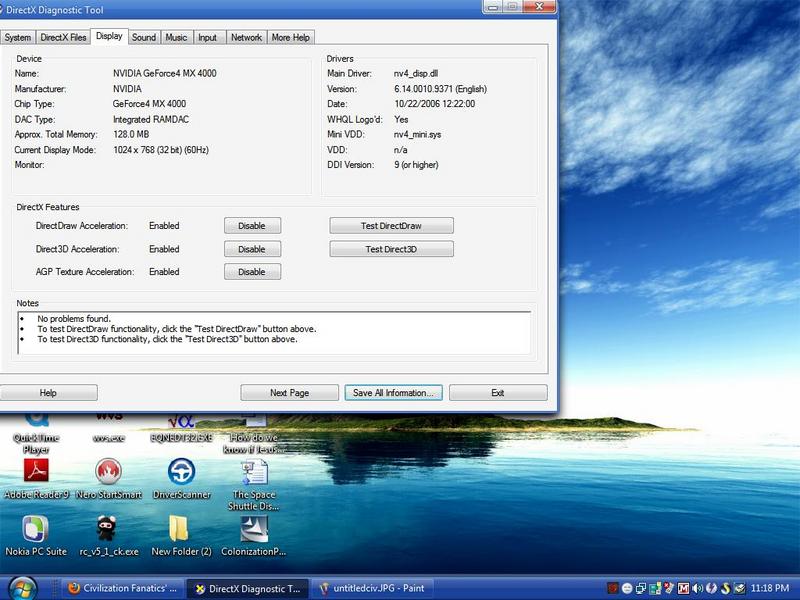Go to the More Help tab

pos(290,37)
